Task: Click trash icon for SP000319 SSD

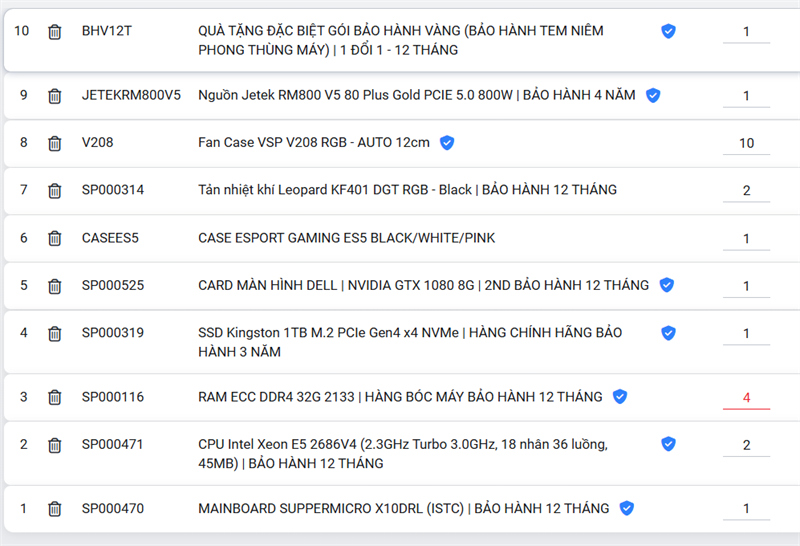Action: (55, 334)
